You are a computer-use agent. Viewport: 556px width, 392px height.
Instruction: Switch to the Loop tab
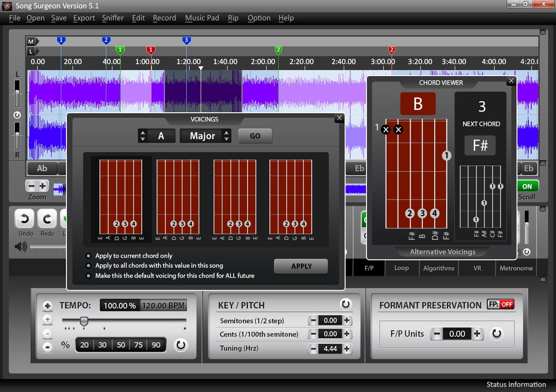click(402, 268)
